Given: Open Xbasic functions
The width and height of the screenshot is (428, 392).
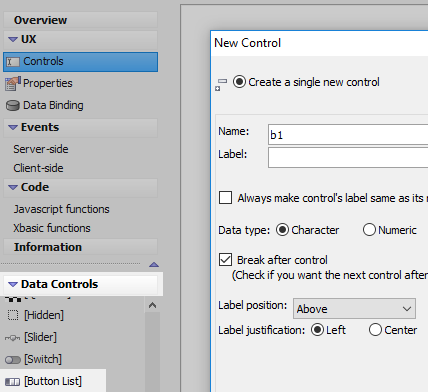Looking at the screenshot, I should (52, 228).
